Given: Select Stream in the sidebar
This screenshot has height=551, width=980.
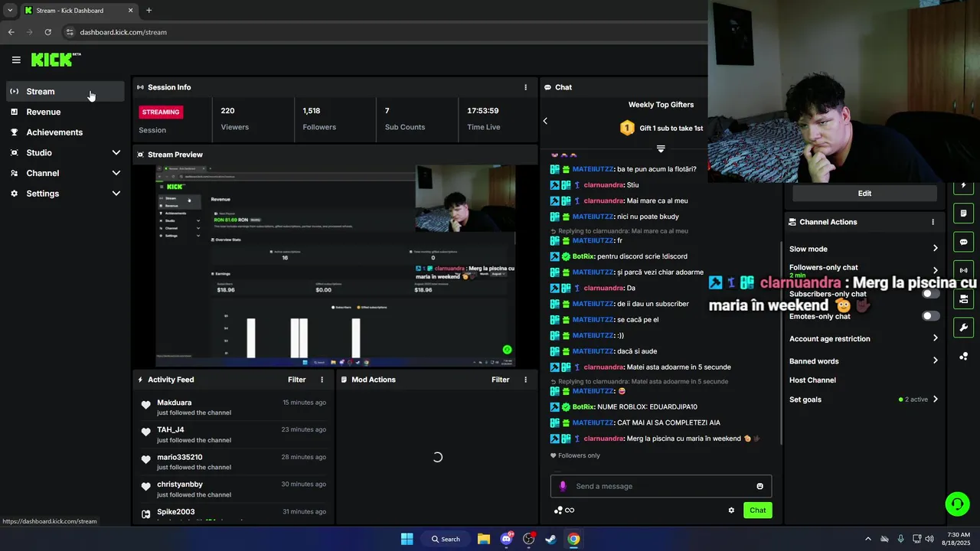Looking at the screenshot, I should pyautogui.click(x=65, y=92).
